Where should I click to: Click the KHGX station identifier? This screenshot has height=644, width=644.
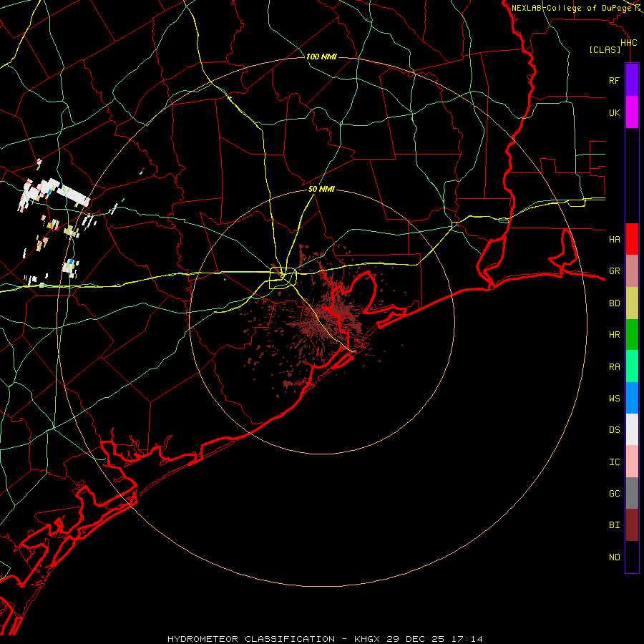(x=367, y=639)
